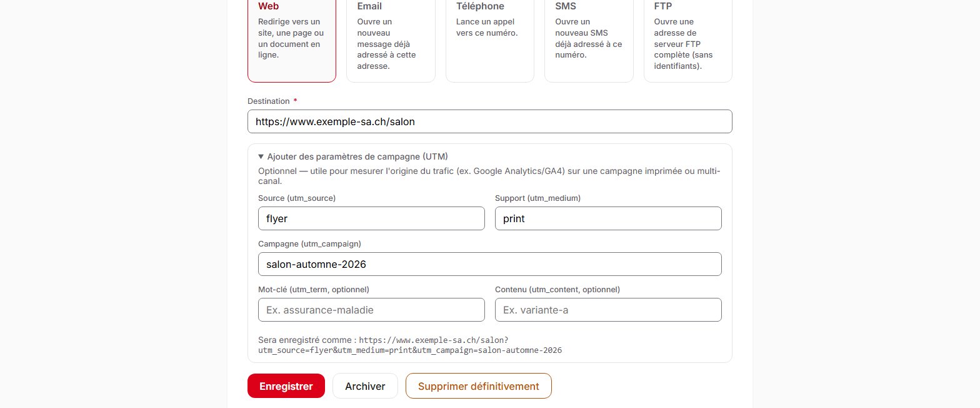Pick the Téléphone destination type card

pyautogui.click(x=490, y=40)
